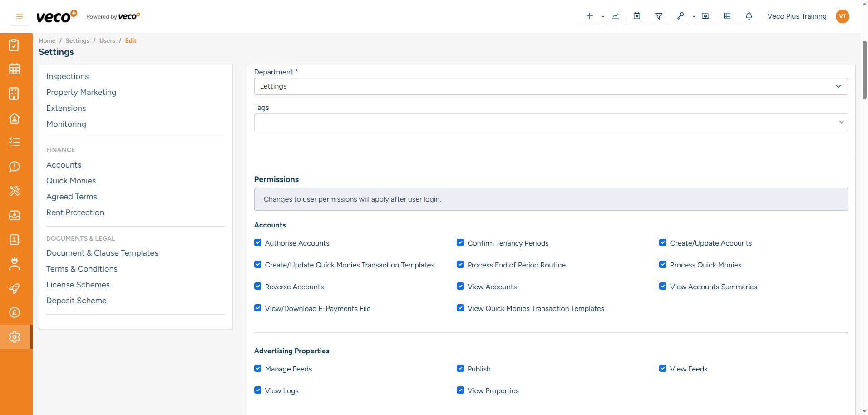
Task: Toggle View Accounts Summaries checkbox
Action: tap(663, 287)
